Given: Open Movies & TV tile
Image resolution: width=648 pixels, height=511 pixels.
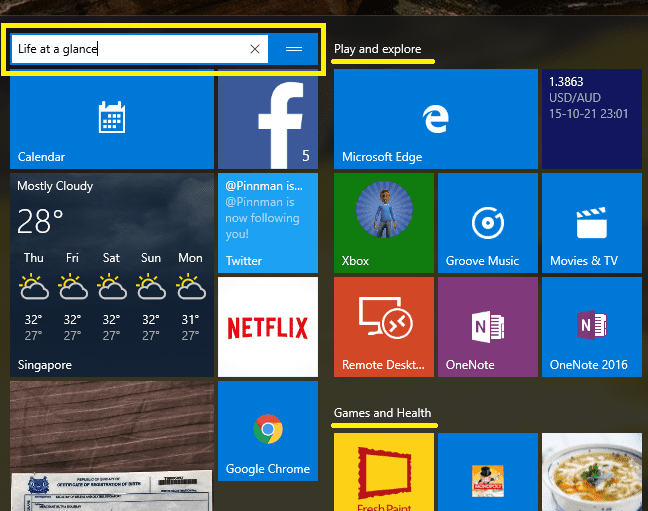Looking at the screenshot, I should (592, 223).
